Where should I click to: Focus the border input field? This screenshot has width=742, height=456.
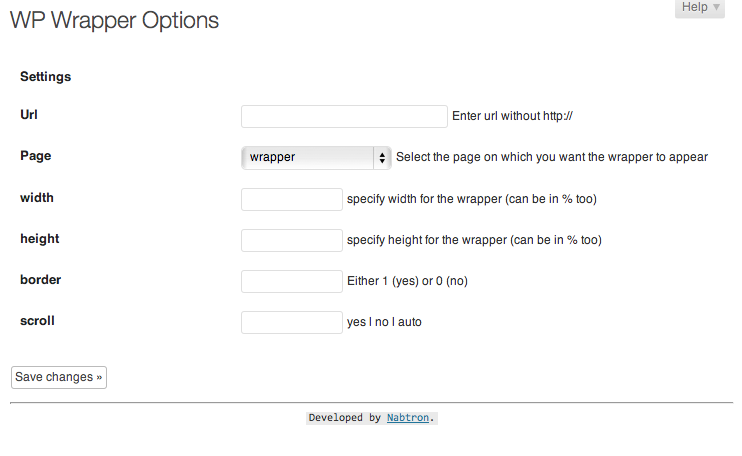[292, 281]
